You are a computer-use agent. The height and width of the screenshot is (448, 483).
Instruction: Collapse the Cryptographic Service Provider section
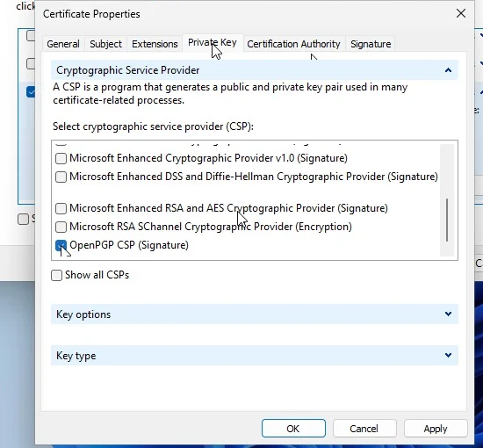click(x=448, y=70)
